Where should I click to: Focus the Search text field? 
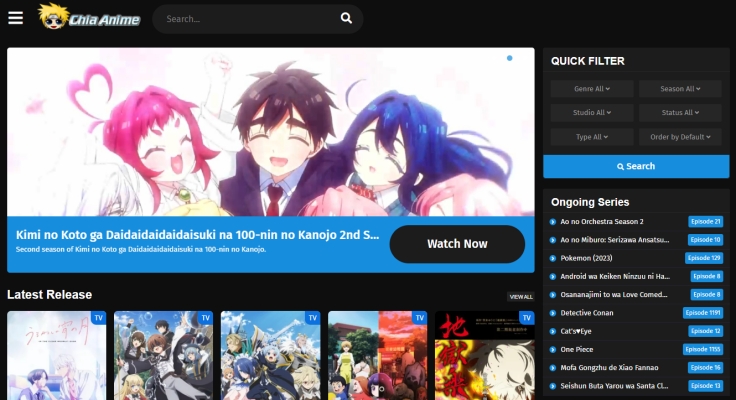coord(245,18)
